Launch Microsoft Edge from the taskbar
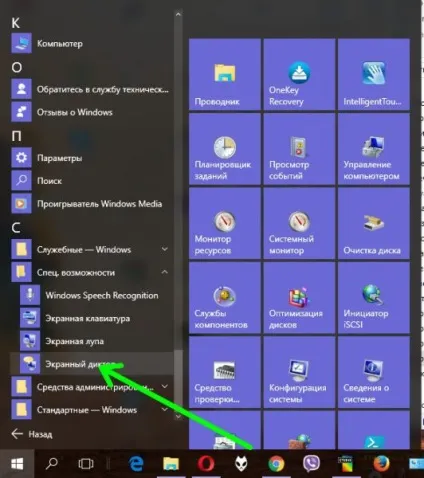 (136, 464)
